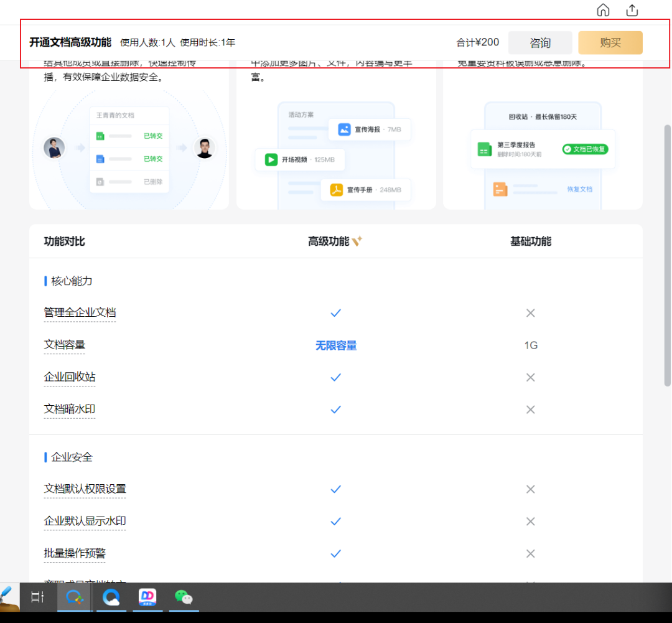Screen dimensions: 672x623
Task: Open WeChat from the taskbar
Action: pos(184,597)
